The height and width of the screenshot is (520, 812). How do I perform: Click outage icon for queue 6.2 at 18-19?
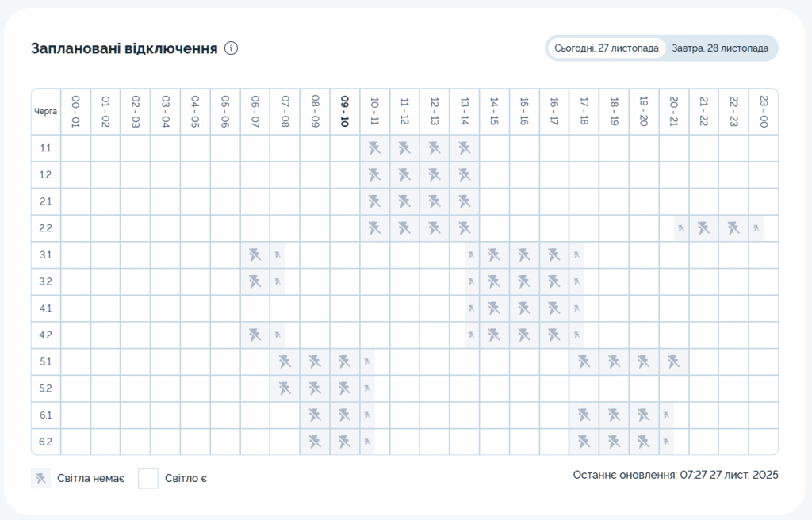point(614,442)
